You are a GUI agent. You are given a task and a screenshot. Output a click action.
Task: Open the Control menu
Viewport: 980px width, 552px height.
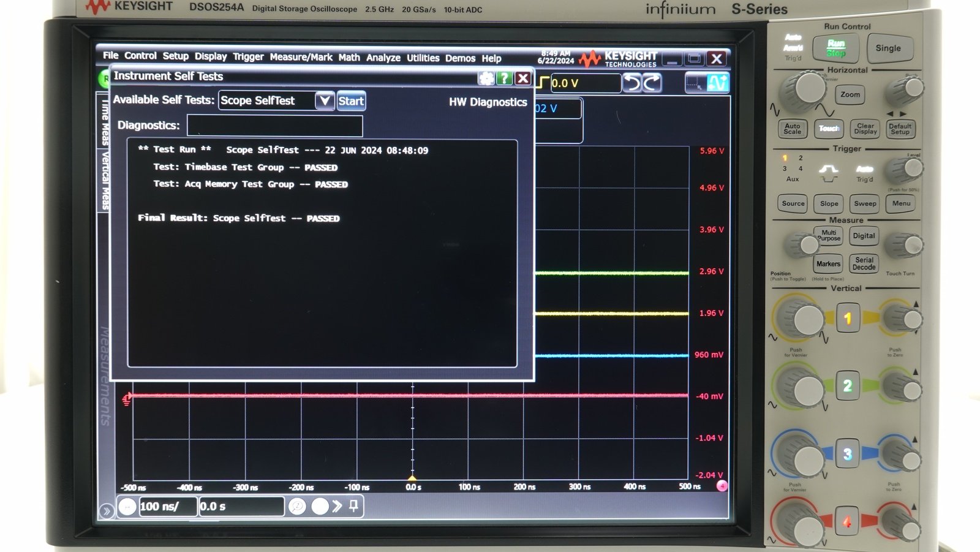140,56
